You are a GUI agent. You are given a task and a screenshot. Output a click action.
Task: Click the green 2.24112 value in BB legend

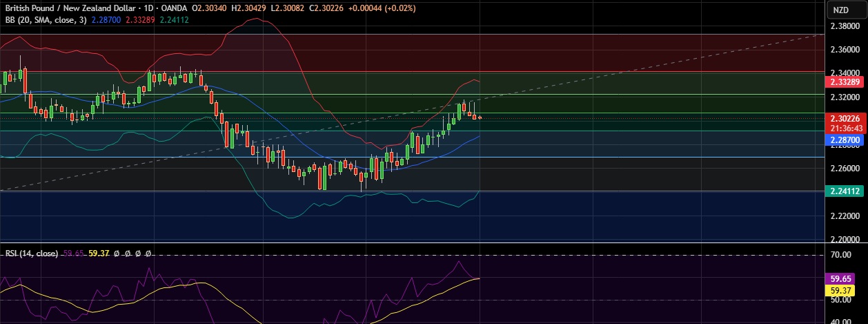[x=174, y=20]
